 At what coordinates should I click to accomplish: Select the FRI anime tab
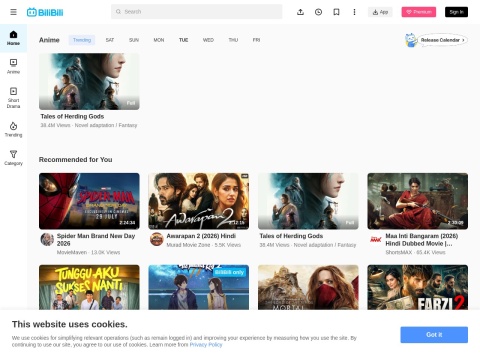click(256, 40)
